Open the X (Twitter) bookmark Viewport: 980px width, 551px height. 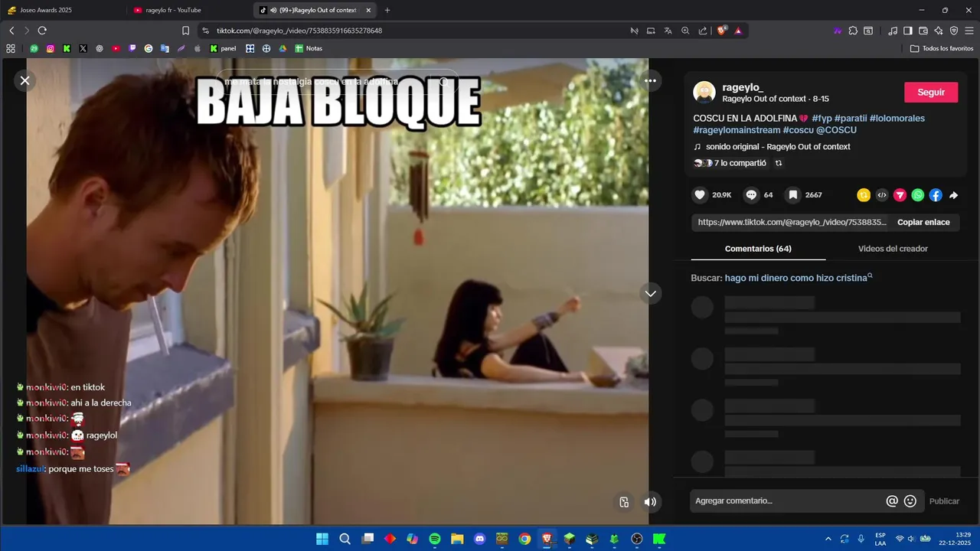tap(83, 48)
